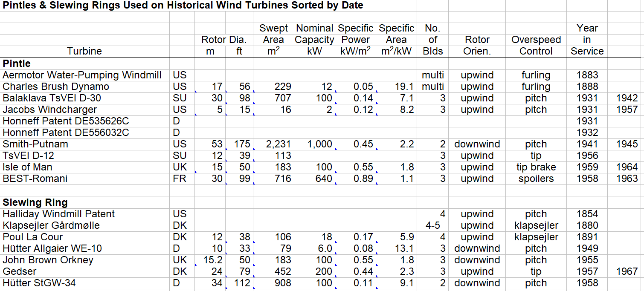Select the klapsejler overspeed control for Klapsejler Gårdmølle
The image size is (644, 291).
click(537, 225)
